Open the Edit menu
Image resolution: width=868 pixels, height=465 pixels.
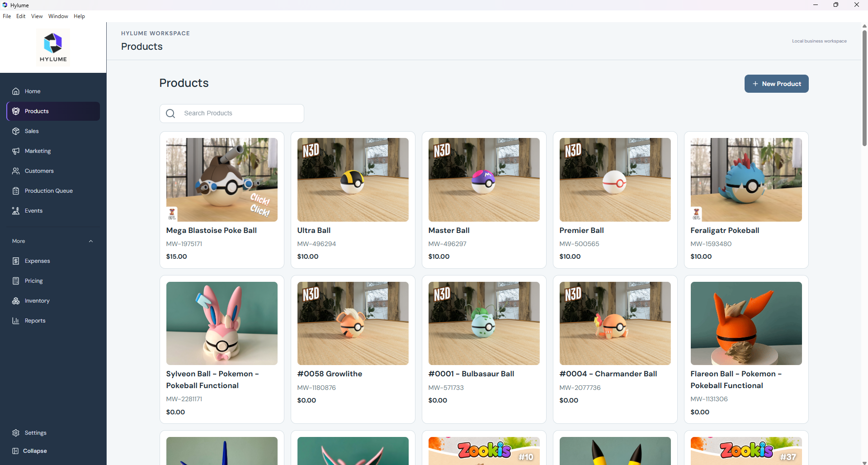[x=21, y=16]
